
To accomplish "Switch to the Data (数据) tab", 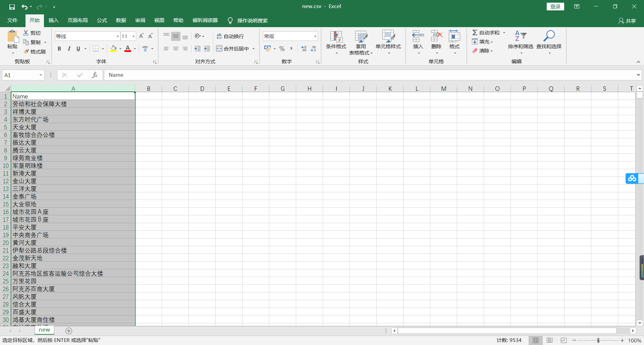I will pyautogui.click(x=121, y=20).
